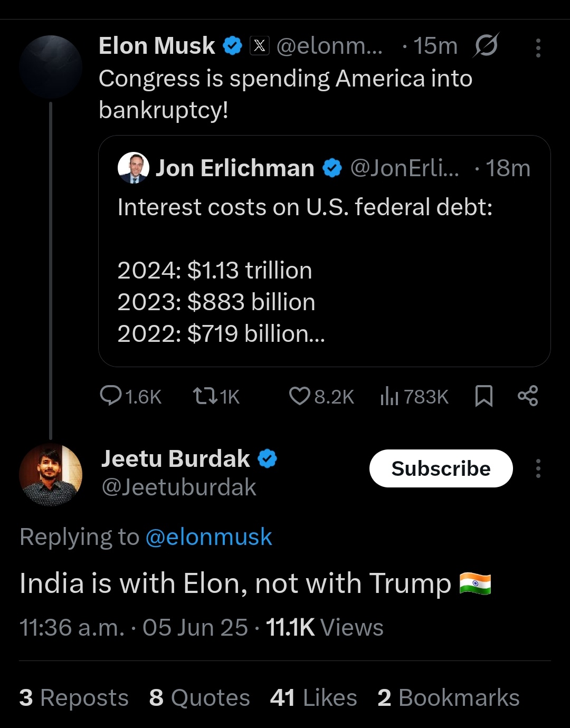Open the quoted Jon Erlichman post
Image resolution: width=570 pixels, height=728 pixels.
324,285
